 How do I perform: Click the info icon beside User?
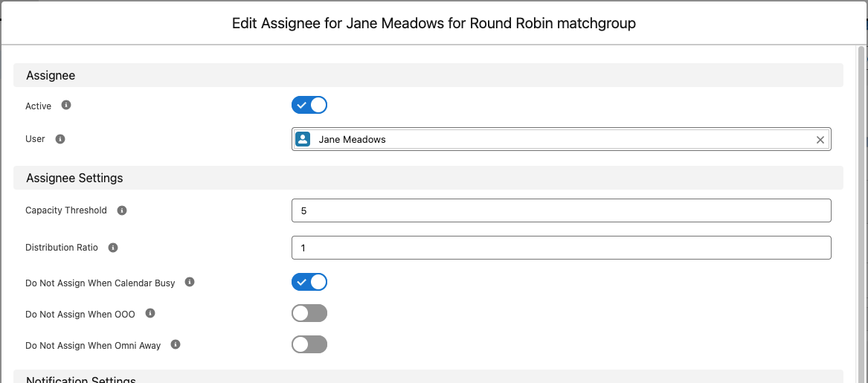pos(60,139)
